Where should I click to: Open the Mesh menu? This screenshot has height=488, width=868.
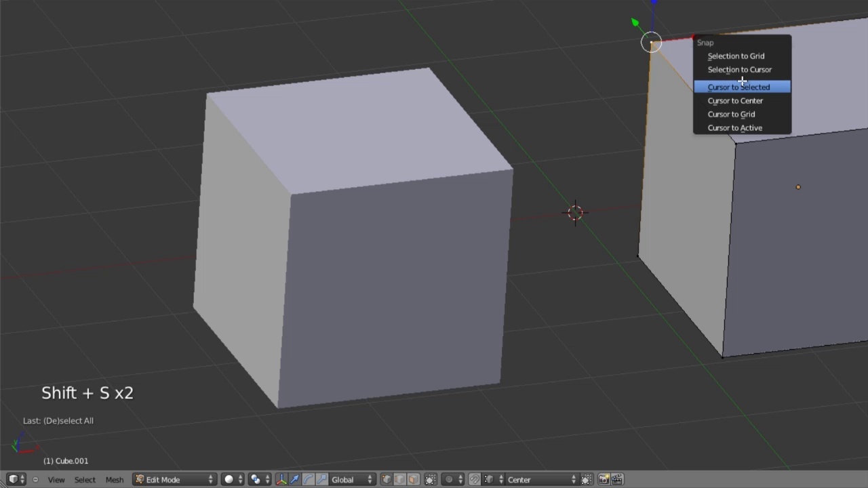(x=115, y=479)
